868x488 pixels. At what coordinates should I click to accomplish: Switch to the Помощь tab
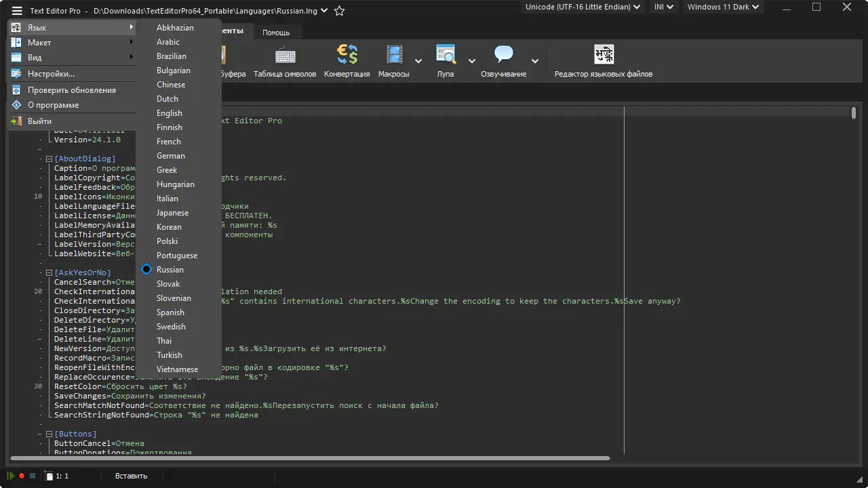click(276, 33)
